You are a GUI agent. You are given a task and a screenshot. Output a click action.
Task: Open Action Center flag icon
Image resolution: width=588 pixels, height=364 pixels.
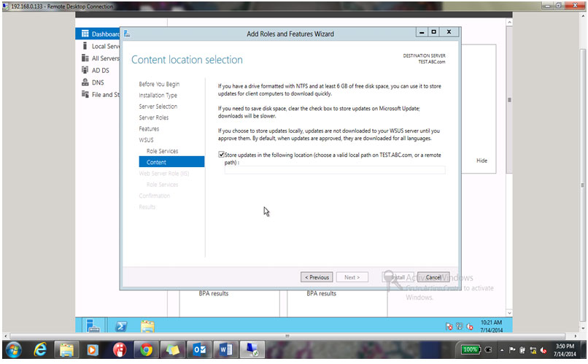[x=512, y=350]
